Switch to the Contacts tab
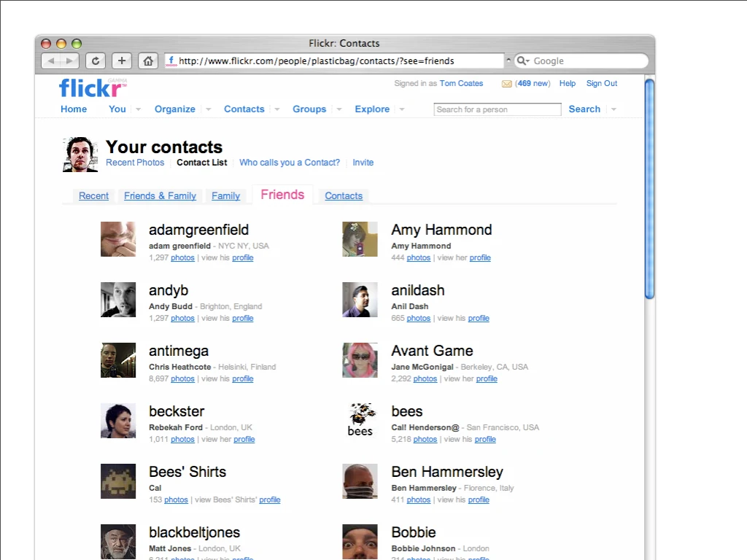Screen dimensions: 747x560 point(344,195)
